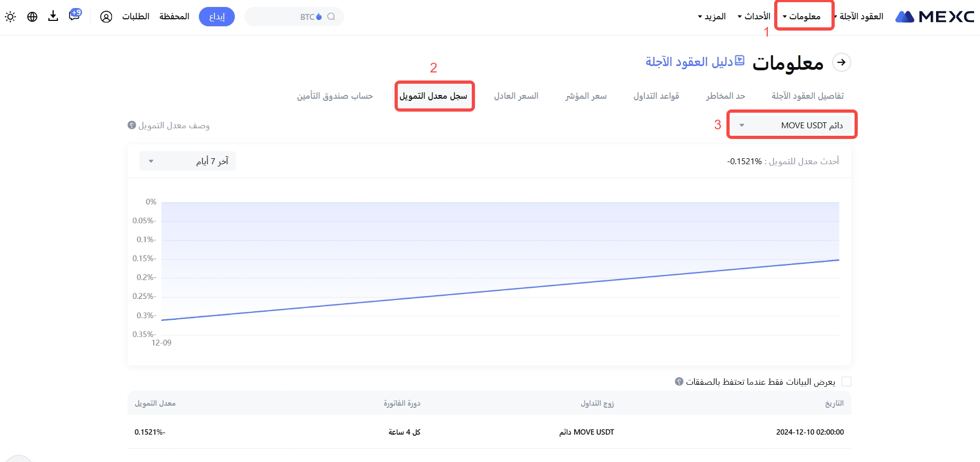This screenshot has width=980, height=462.
Task: Open the MOVE USDT contract dropdown
Action: 792,125
